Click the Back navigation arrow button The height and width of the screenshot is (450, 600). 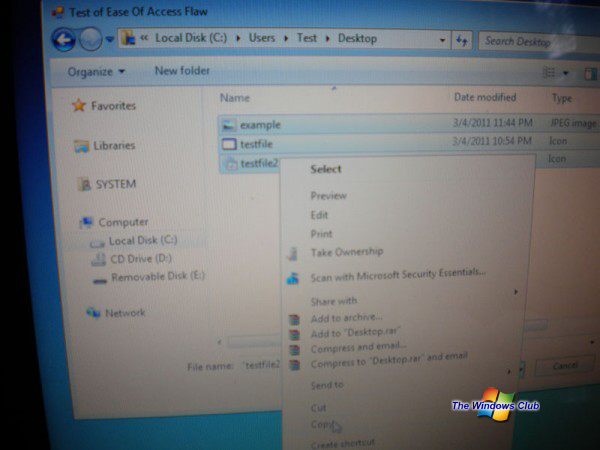[64, 39]
